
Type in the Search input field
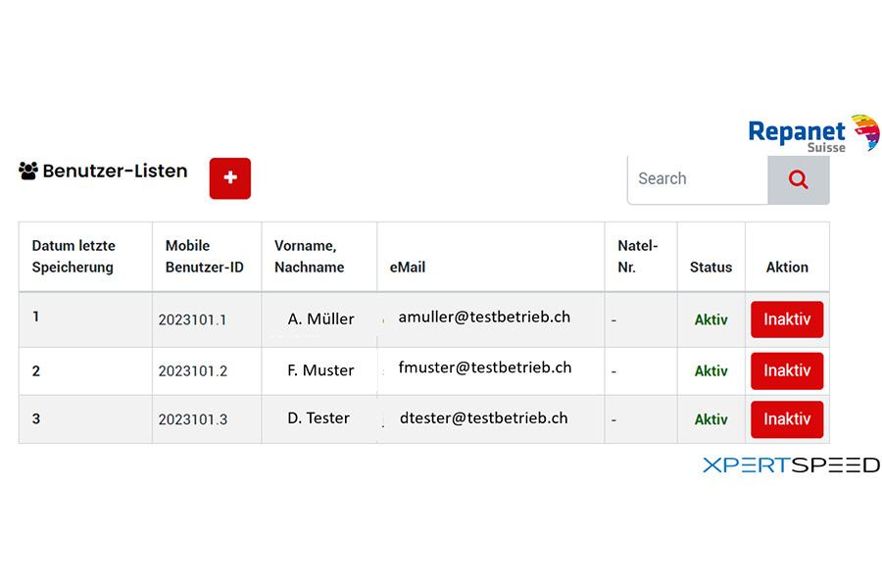[698, 179]
